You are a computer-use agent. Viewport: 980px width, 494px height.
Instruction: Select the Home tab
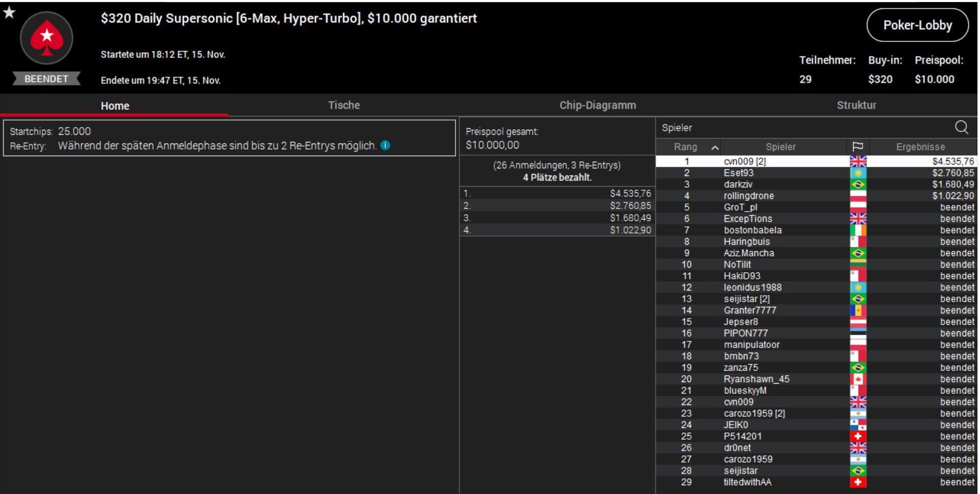coord(115,106)
